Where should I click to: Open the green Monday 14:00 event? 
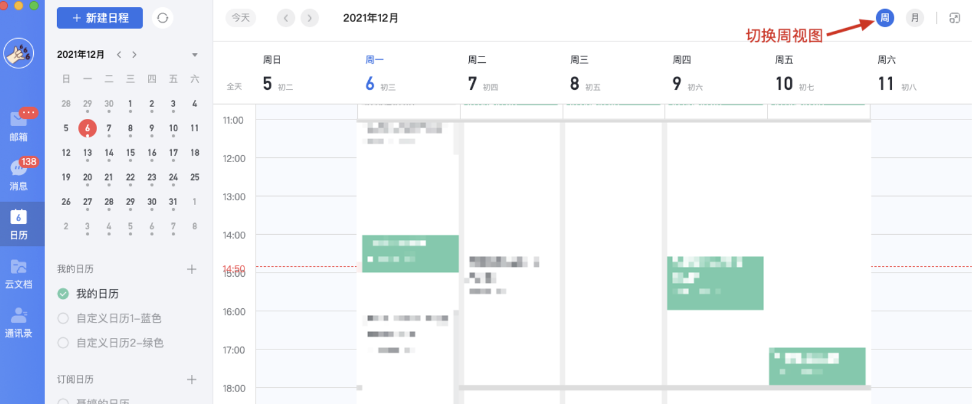[410, 254]
